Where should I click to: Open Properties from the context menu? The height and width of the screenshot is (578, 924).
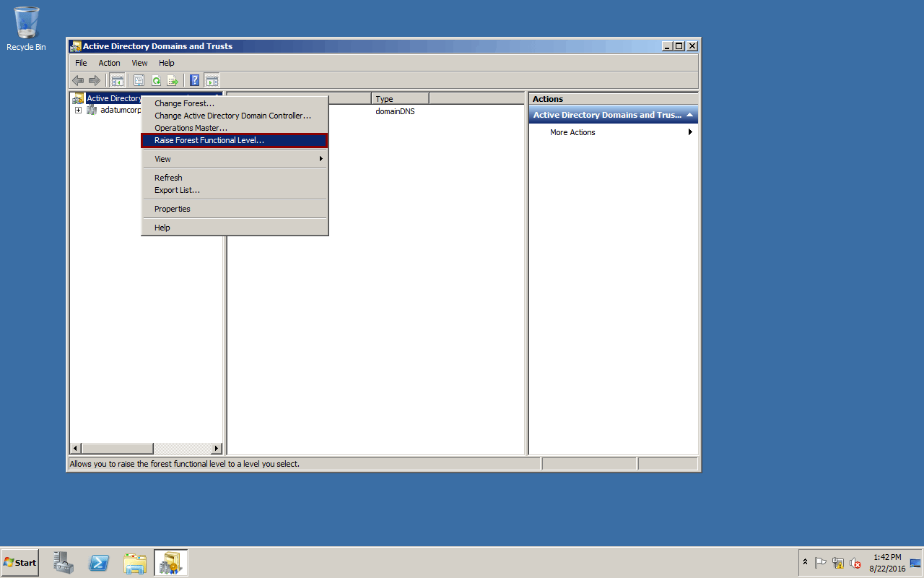(x=235, y=209)
